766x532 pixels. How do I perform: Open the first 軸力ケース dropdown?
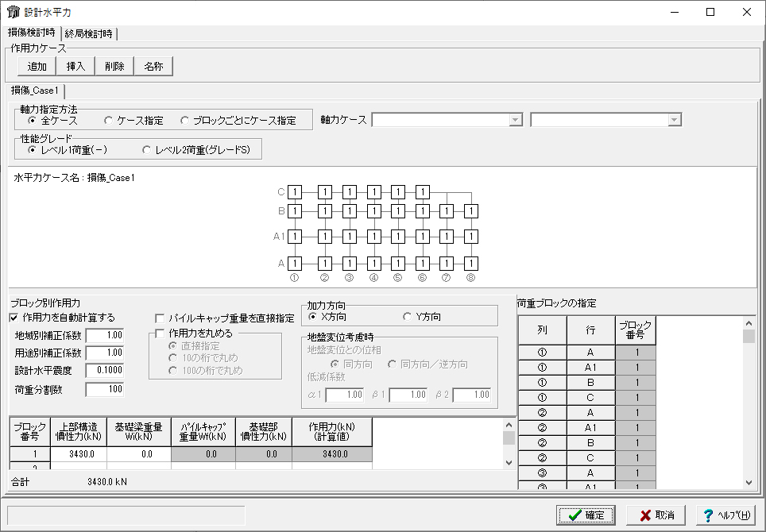click(516, 120)
